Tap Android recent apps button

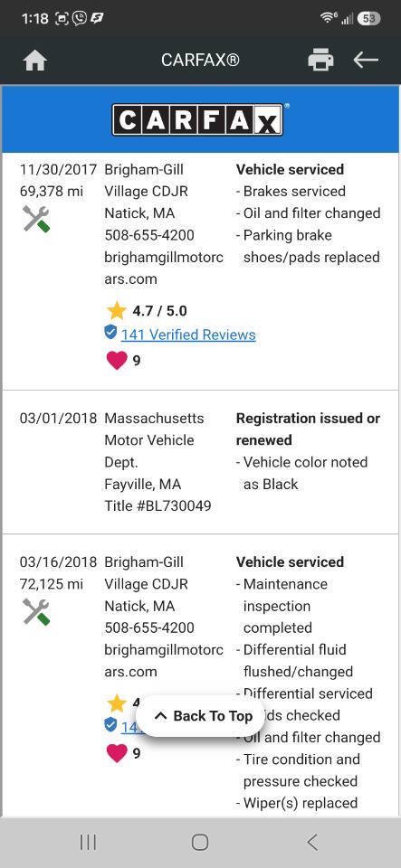pyautogui.click(x=88, y=842)
